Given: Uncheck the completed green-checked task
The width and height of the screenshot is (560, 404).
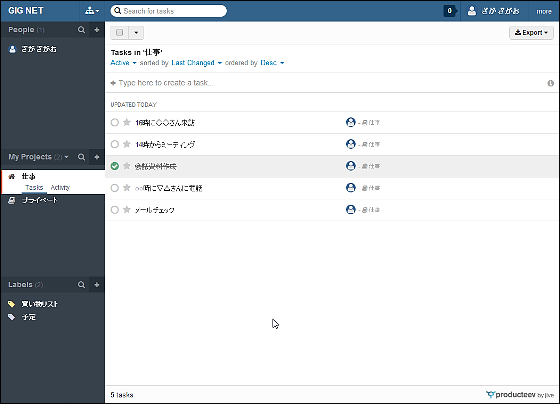Looking at the screenshot, I should click(x=115, y=166).
